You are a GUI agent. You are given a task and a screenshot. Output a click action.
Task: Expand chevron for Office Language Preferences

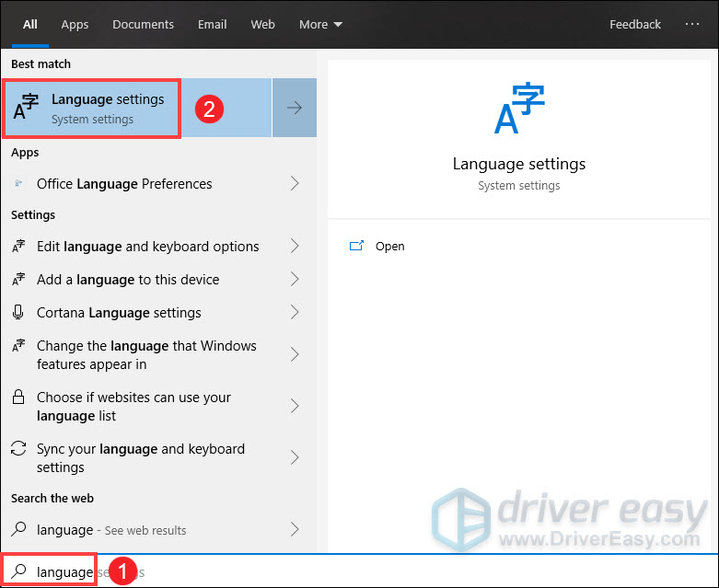click(x=295, y=183)
